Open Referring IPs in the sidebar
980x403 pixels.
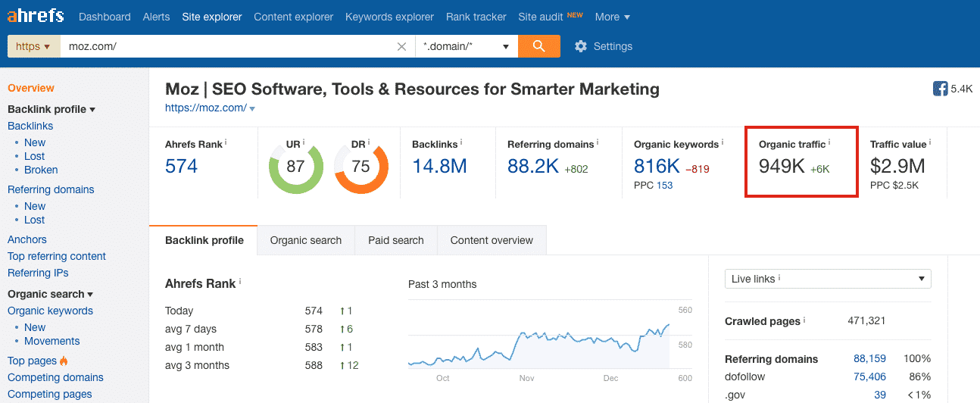coord(38,273)
